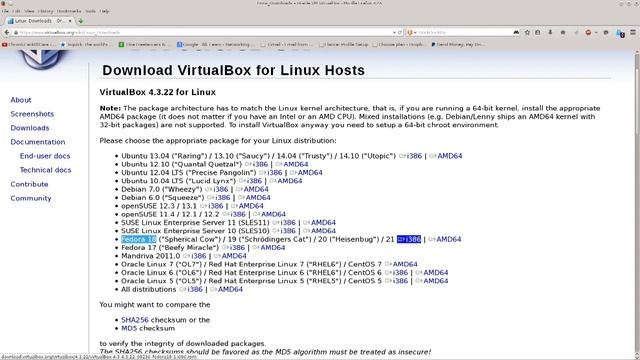
Task: Download i386 for Debian 6.0 Squeeze
Action: click(x=219, y=198)
